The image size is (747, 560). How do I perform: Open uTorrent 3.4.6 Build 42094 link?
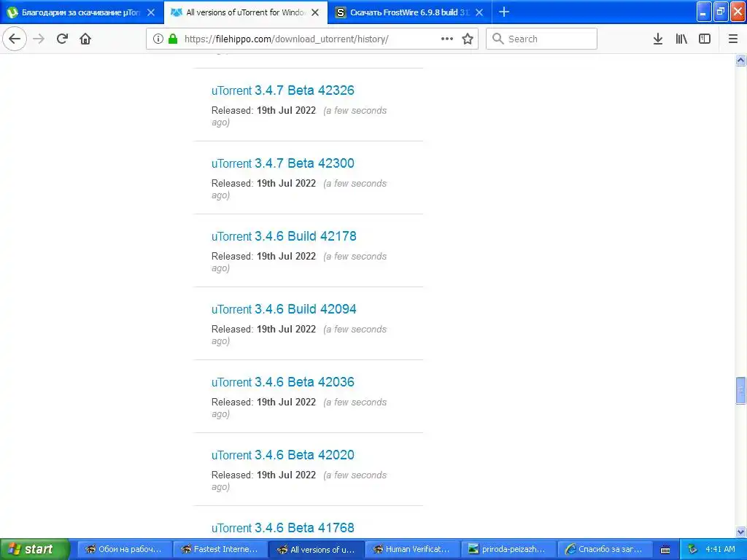[284, 308]
